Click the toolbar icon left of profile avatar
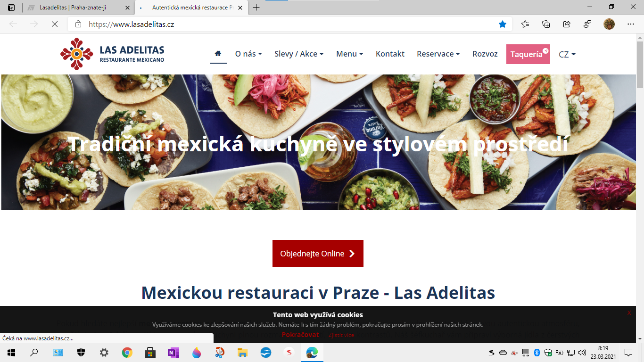644x362 pixels. (x=587, y=24)
